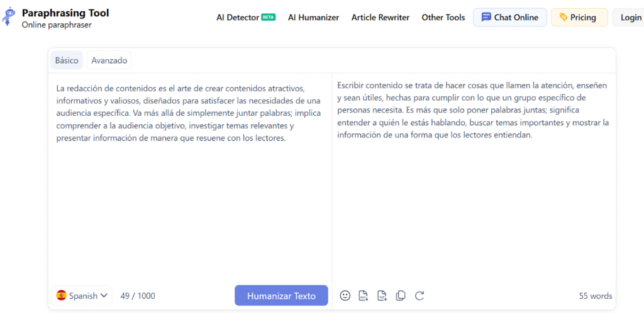Image resolution: width=644 pixels, height=313 pixels.
Task: Click the smiley face feedback icon
Action: click(x=345, y=295)
